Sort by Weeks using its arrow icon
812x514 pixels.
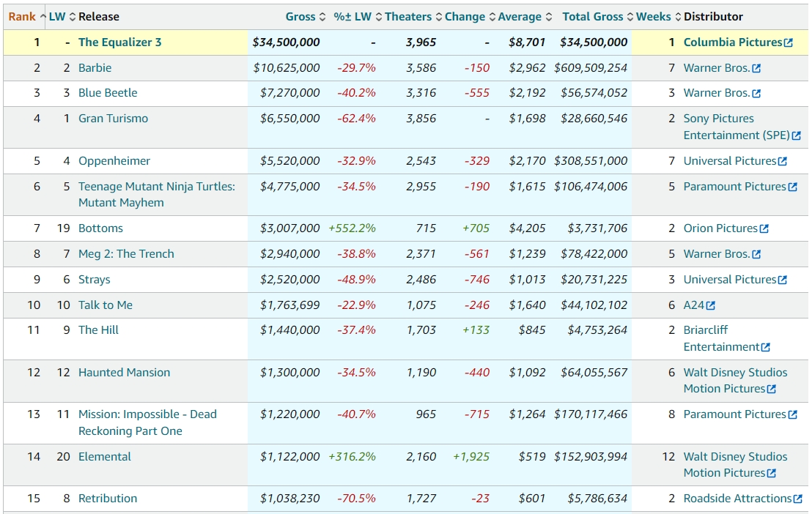click(x=678, y=17)
